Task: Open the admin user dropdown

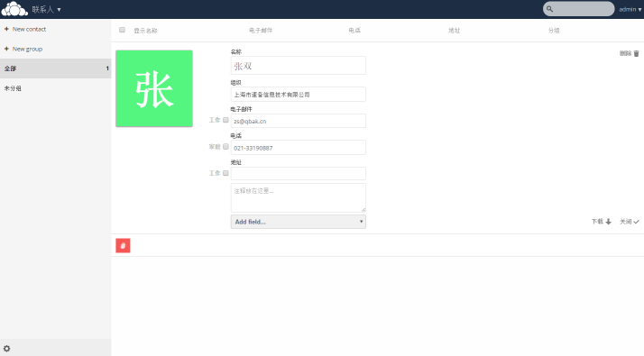Action: [x=630, y=9]
